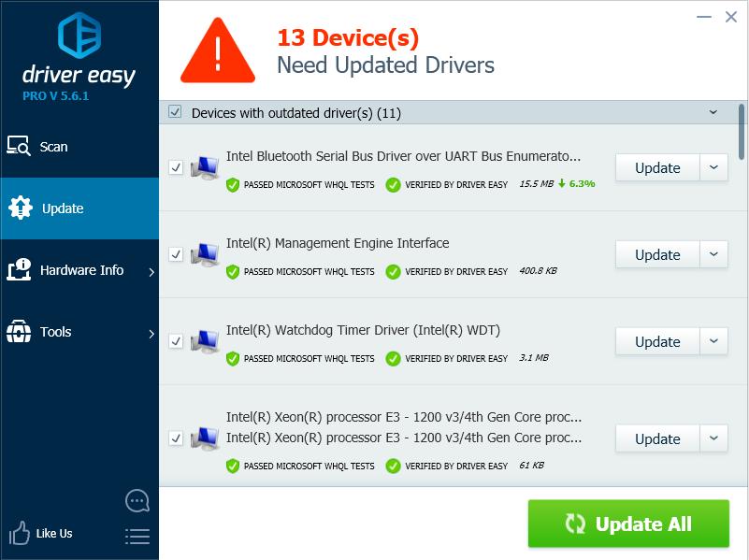The height and width of the screenshot is (560, 749).
Task: Open the chat feedback bubble icon
Action: [x=137, y=500]
